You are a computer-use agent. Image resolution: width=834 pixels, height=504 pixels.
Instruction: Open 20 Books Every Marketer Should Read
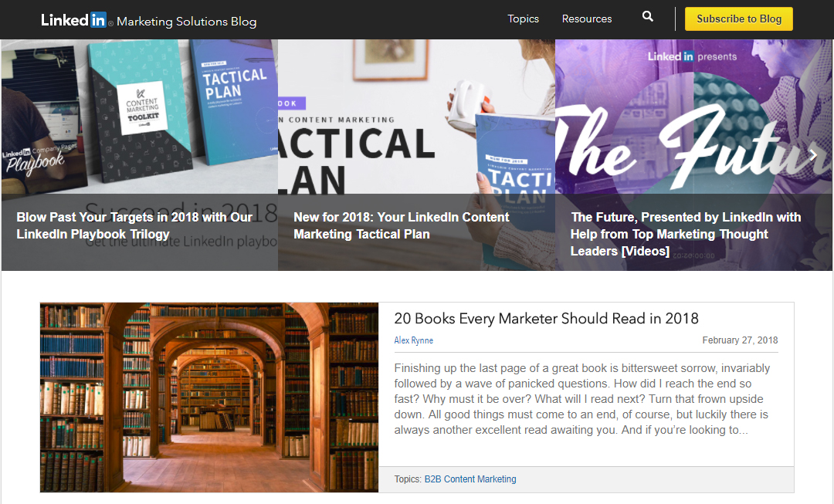(546, 318)
